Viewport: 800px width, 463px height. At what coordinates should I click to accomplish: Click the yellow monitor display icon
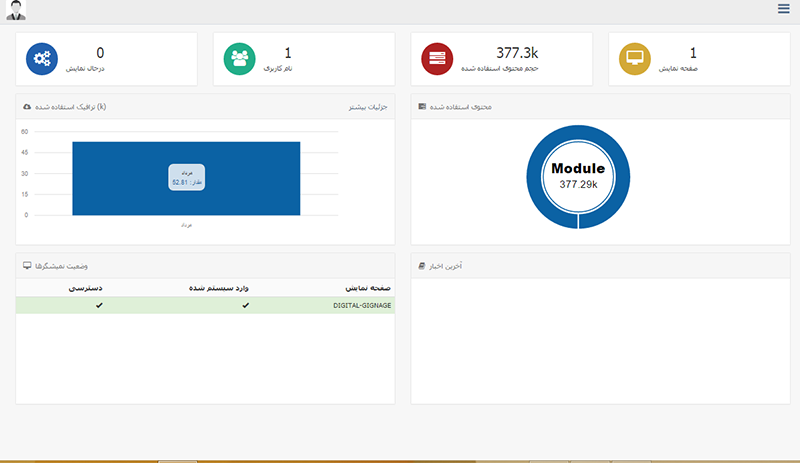pyautogui.click(x=635, y=59)
